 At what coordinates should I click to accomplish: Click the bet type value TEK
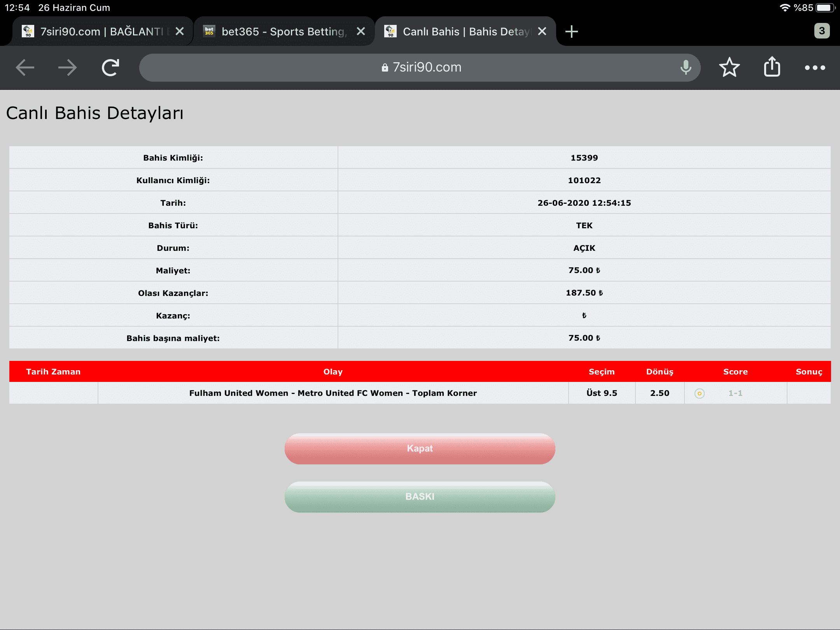(x=584, y=226)
